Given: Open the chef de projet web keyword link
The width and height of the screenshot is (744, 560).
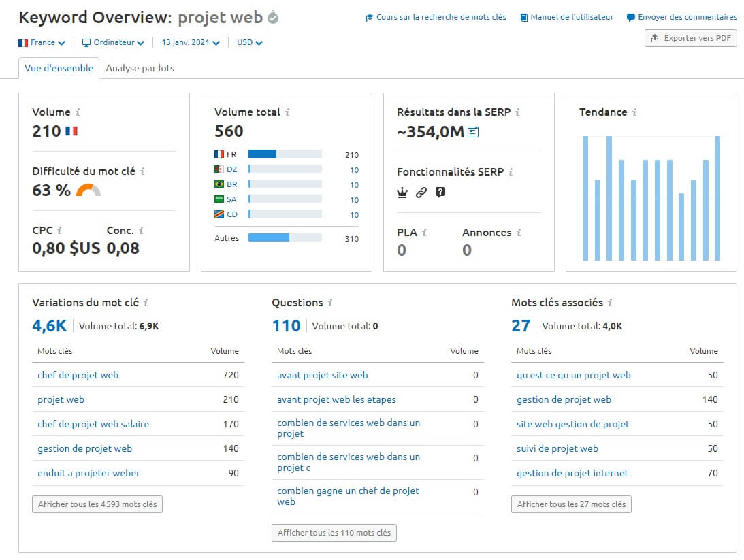Looking at the screenshot, I should pos(78,375).
